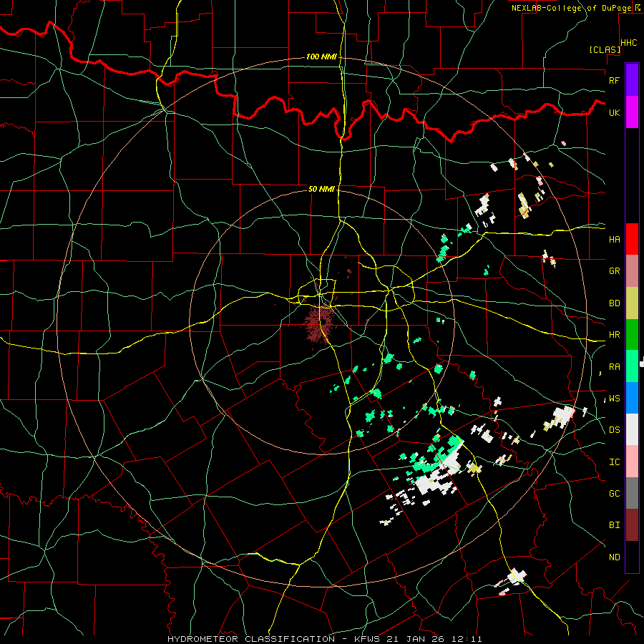Screen dimensions: 644x644
Task: Select the red HA legend color
Action: click(x=632, y=239)
